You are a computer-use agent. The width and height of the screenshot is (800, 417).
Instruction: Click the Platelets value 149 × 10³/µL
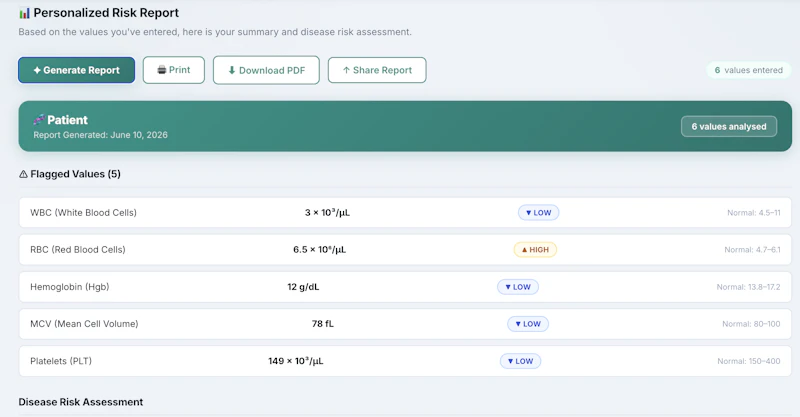[296, 361]
